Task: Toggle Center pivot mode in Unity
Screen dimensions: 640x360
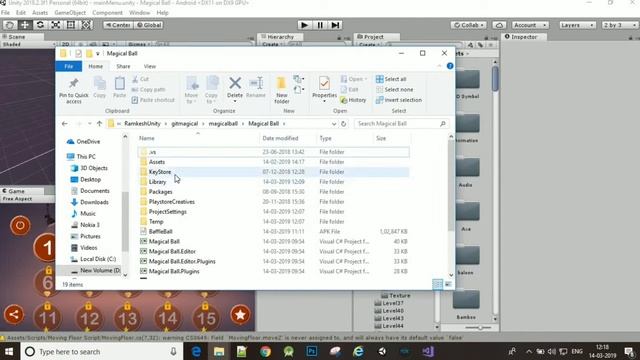Action: 118,25
